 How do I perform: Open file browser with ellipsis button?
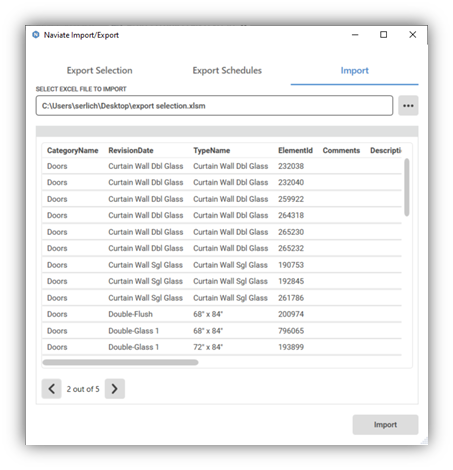(408, 106)
